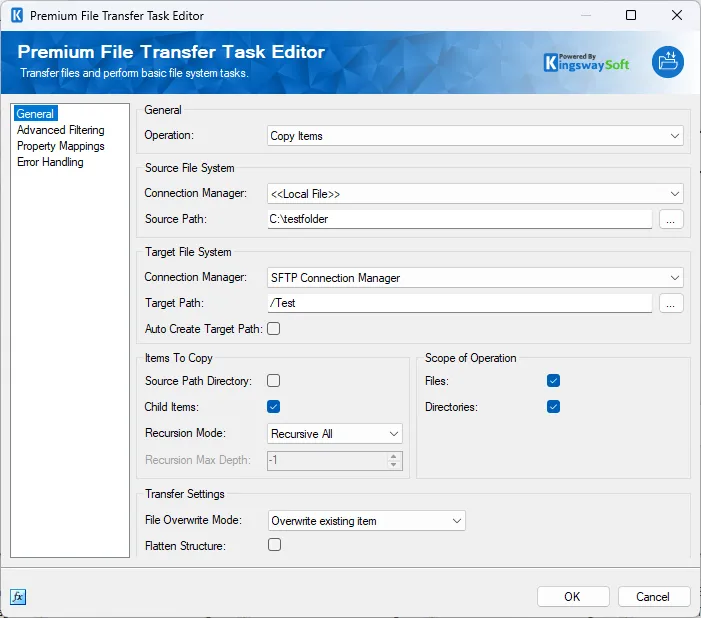Click the 'File Overwrite Mode:' label
The width and height of the screenshot is (701, 618).
click(193, 520)
